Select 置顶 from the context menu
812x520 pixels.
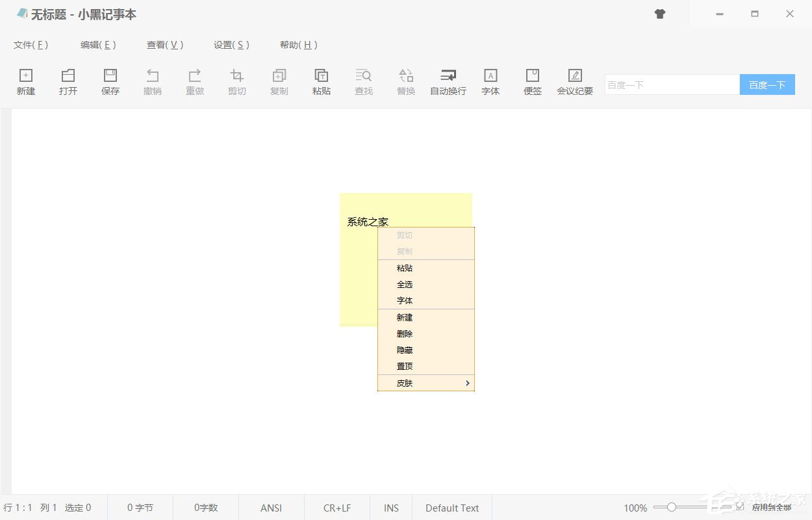(x=405, y=366)
